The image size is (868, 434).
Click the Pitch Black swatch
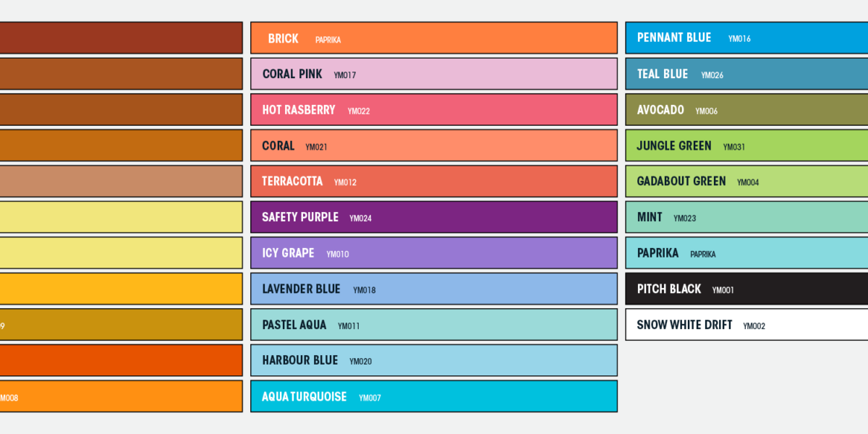(746, 289)
